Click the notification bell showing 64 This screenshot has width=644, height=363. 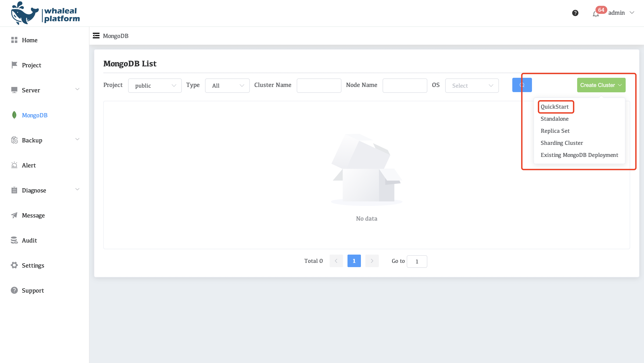tap(596, 13)
